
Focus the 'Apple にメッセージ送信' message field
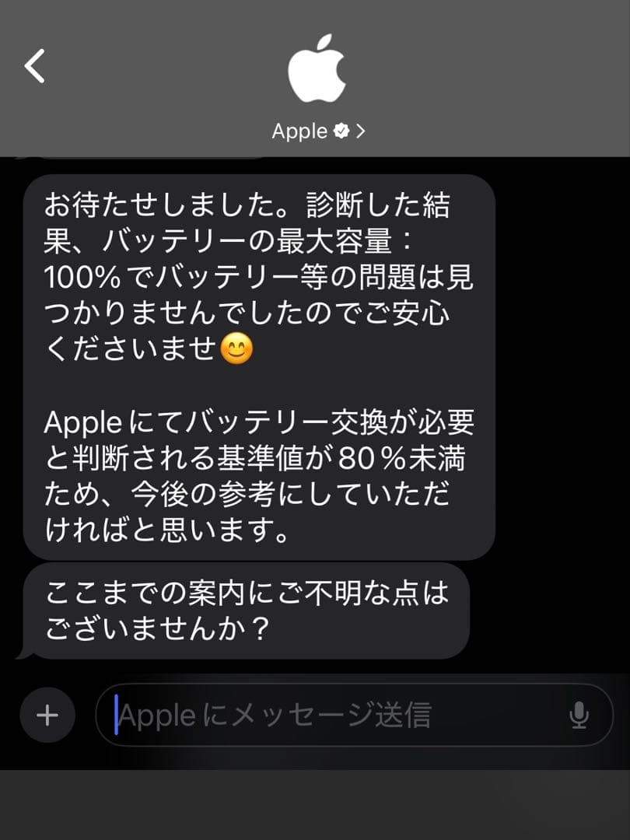point(354,715)
